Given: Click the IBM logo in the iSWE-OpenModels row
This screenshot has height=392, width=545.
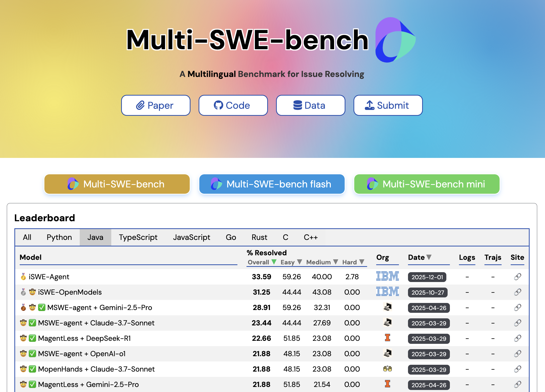Looking at the screenshot, I should pos(387,292).
